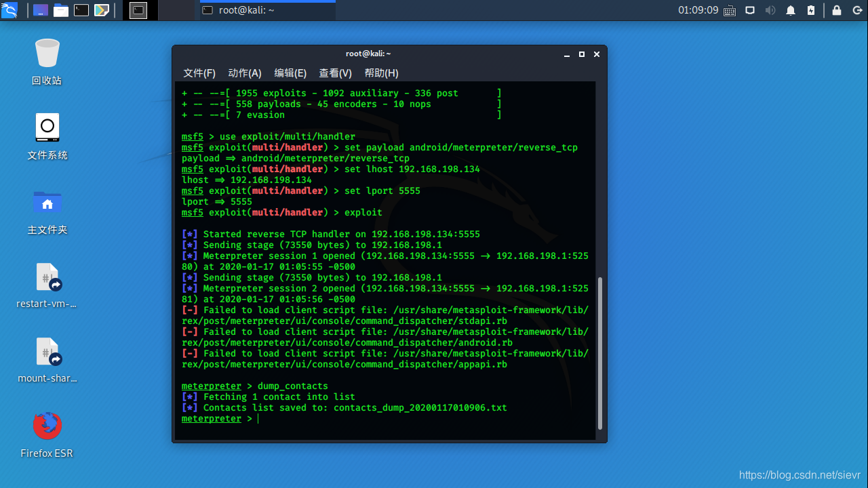Open the text editor panel launcher
The width and height of the screenshot is (868, 488).
102,10
